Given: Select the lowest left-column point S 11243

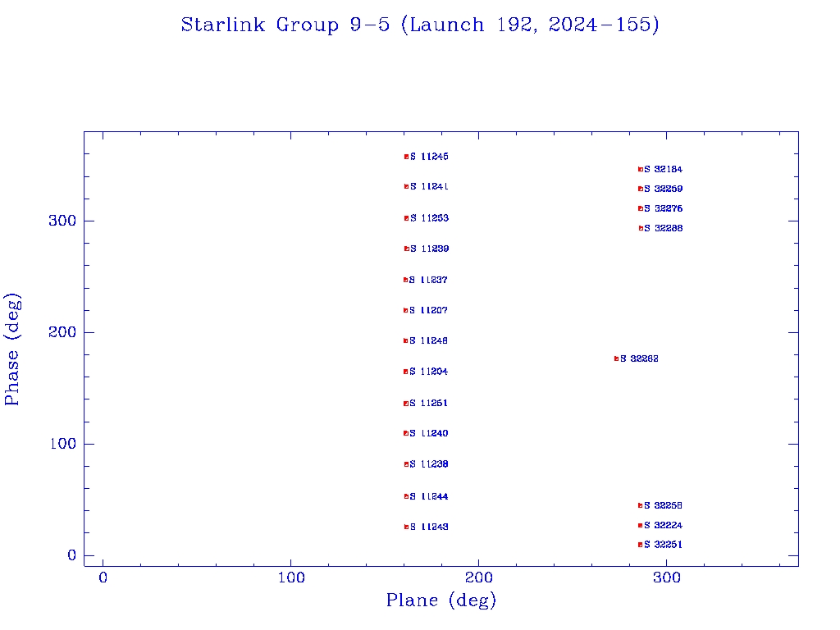Looking at the screenshot, I should 406,527.
